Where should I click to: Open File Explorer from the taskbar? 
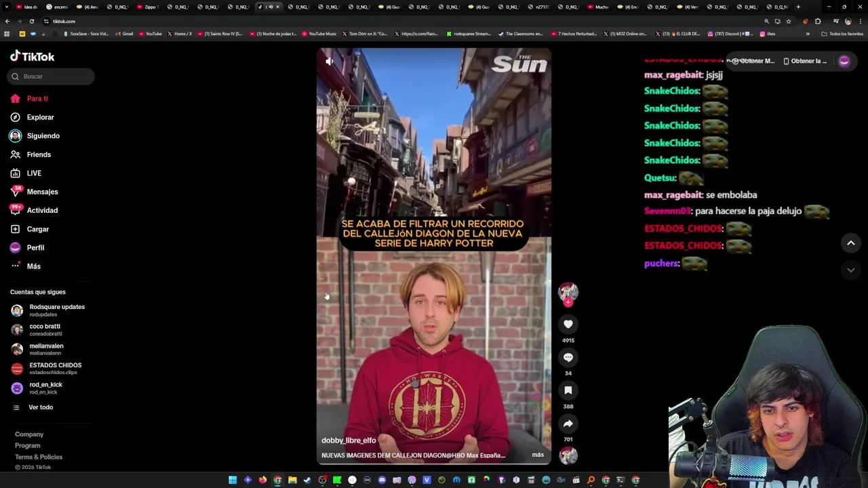pos(292,480)
